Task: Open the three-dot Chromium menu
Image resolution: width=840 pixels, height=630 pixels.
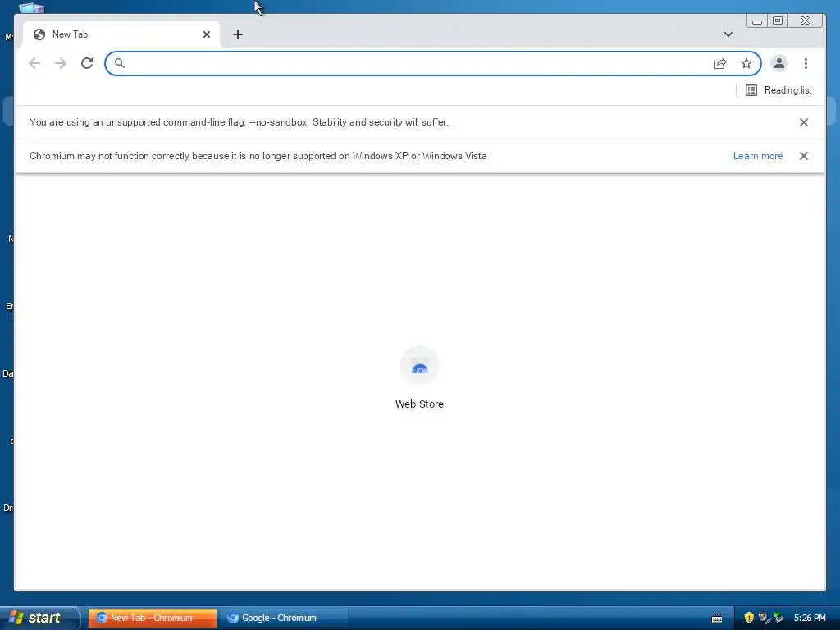Action: [x=806, y=63]
